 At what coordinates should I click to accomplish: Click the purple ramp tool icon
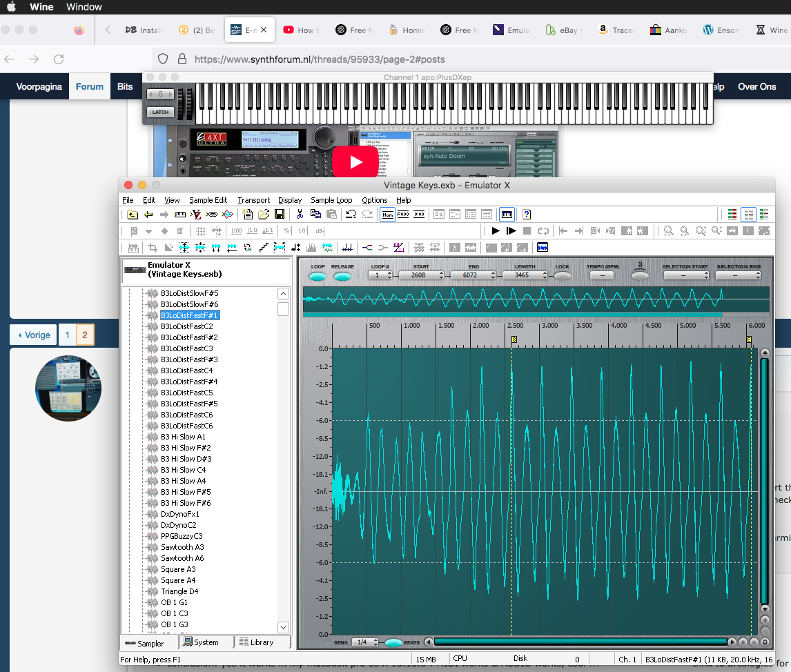[399, 248]
